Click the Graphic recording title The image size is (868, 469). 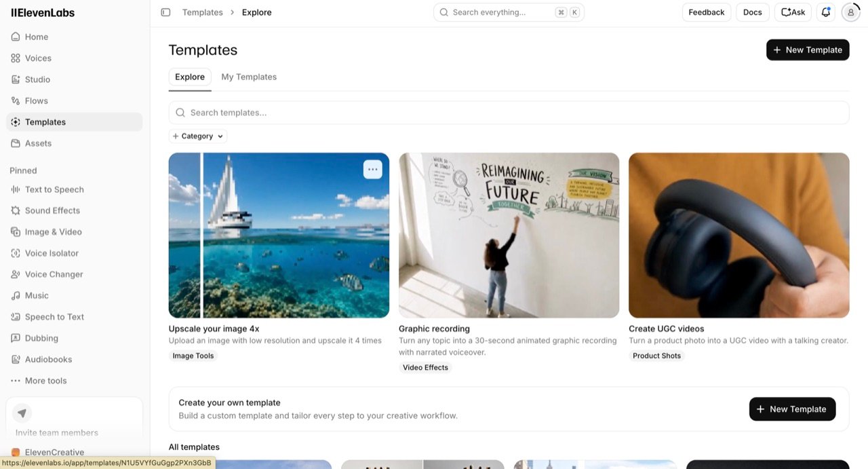pos(434,329)
